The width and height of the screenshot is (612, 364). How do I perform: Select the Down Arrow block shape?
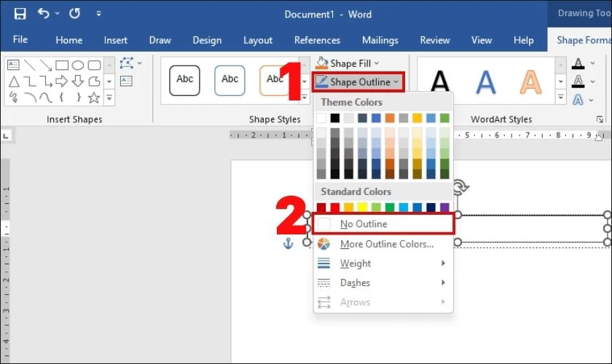78,81
